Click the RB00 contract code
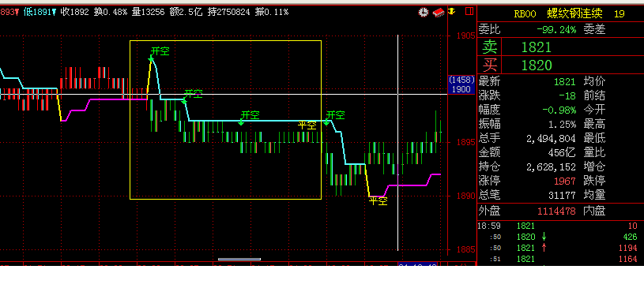The width and height of the screenshot is (644, 303). [525, 14]
